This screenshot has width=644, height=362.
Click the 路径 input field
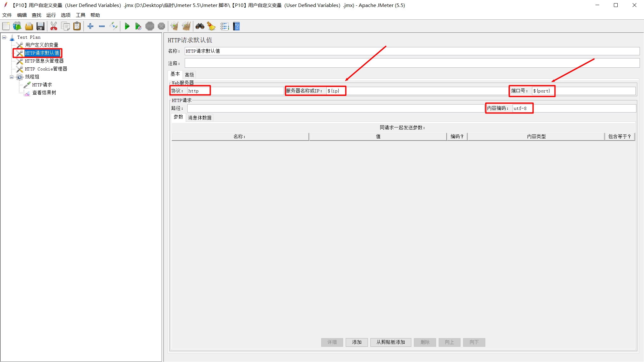[x=336, y=109]
